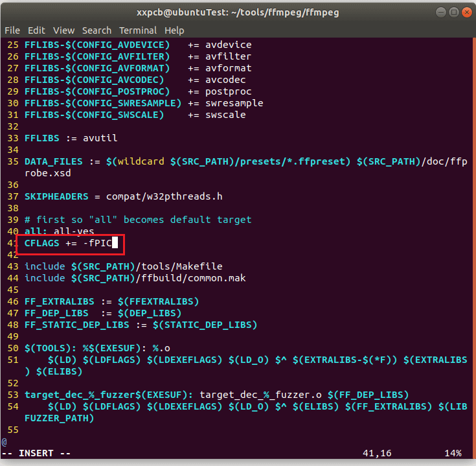This screenshot has width=476, height=466.
Task: Click cursor position '41,16' in status line
Action: tap(377, 454)
